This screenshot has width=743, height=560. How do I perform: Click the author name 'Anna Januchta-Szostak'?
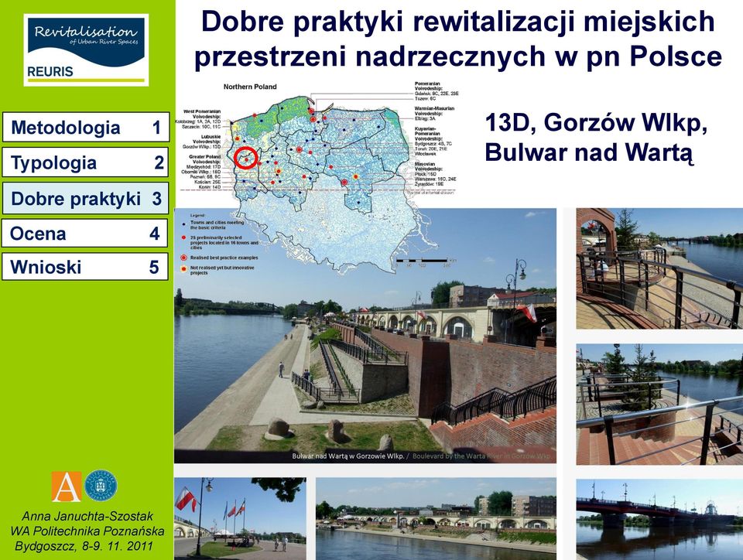pos(87,516)
